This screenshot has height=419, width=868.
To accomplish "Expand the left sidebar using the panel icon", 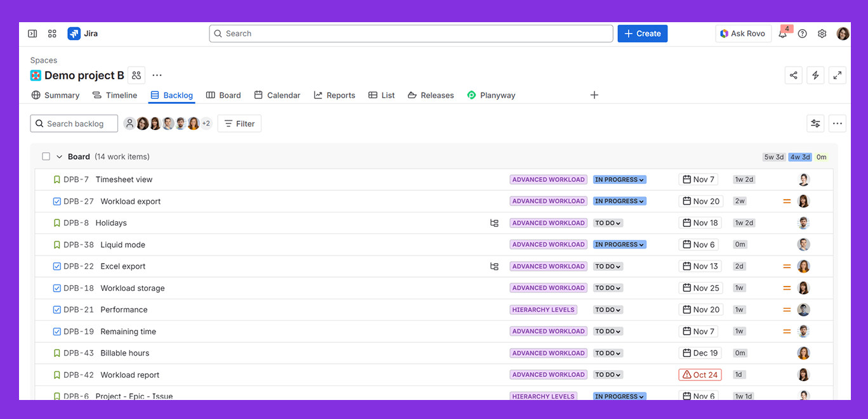I will pyautogui.click(x=32, y=33).
